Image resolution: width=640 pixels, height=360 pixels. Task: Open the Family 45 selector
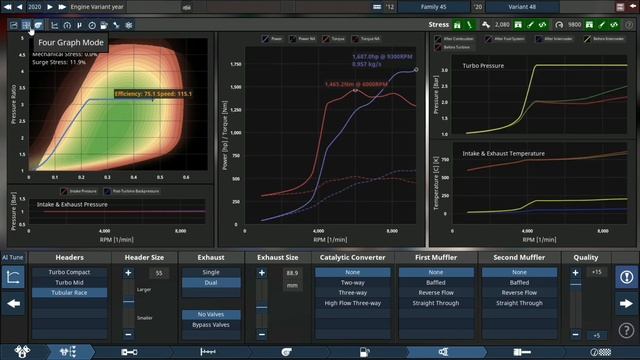[433, 7]
